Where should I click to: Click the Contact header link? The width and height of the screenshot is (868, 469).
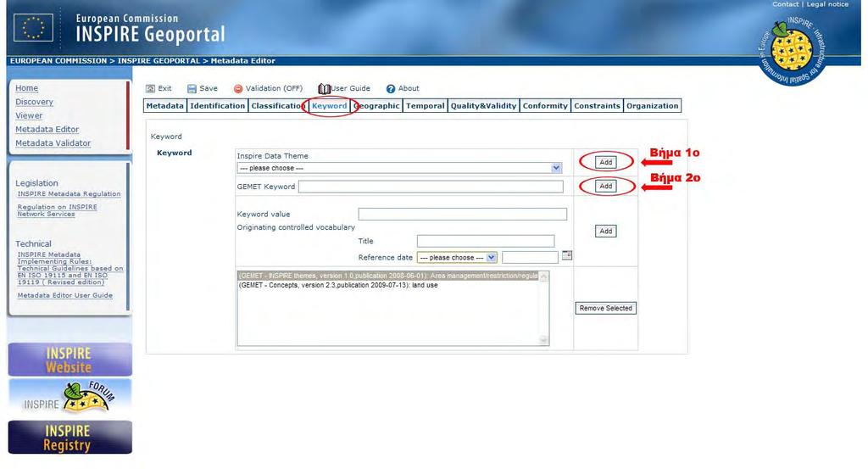pos(786,4)
